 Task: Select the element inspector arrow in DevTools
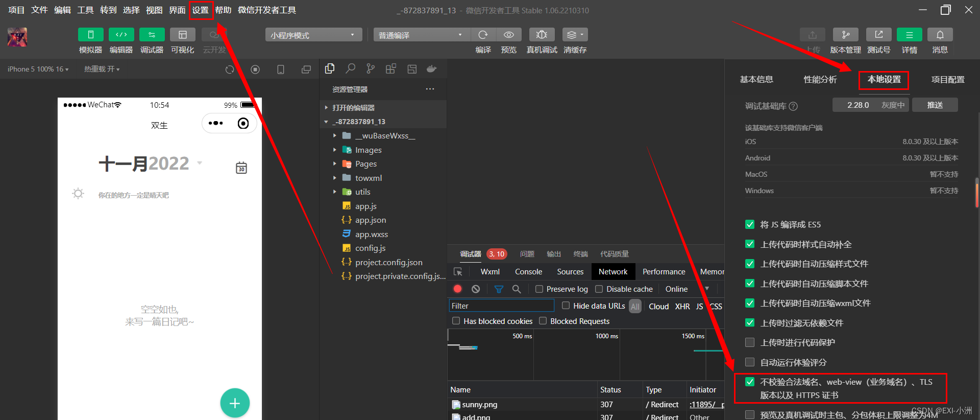tap(458, 272)
